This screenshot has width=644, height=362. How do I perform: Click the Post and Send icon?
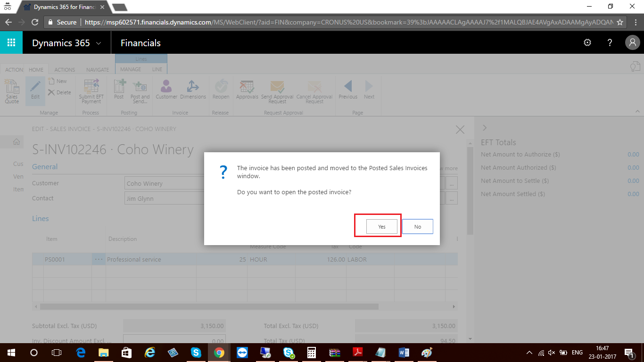tap(140, 91)
